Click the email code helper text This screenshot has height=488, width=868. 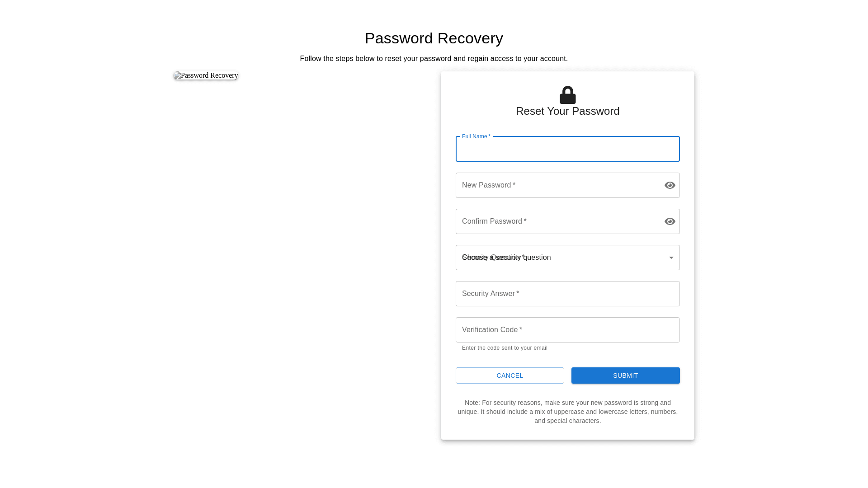click(x=505, y=348)
